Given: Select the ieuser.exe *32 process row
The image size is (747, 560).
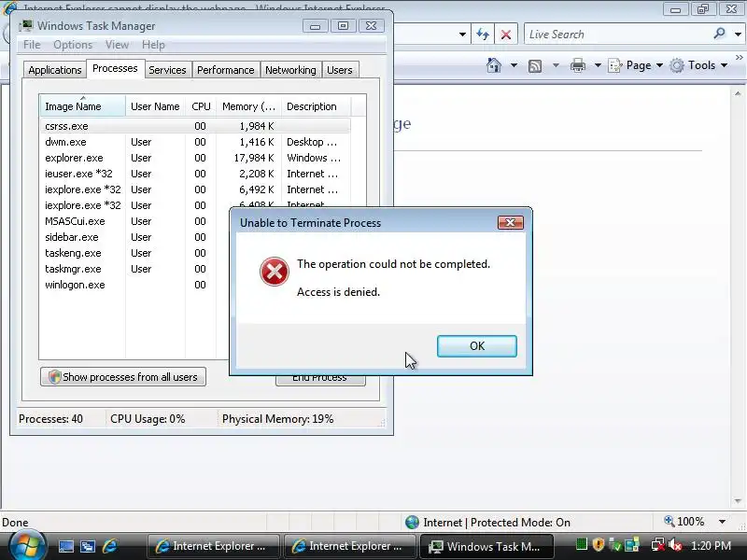Looking at the screenshot, I should tap(195, 174).
